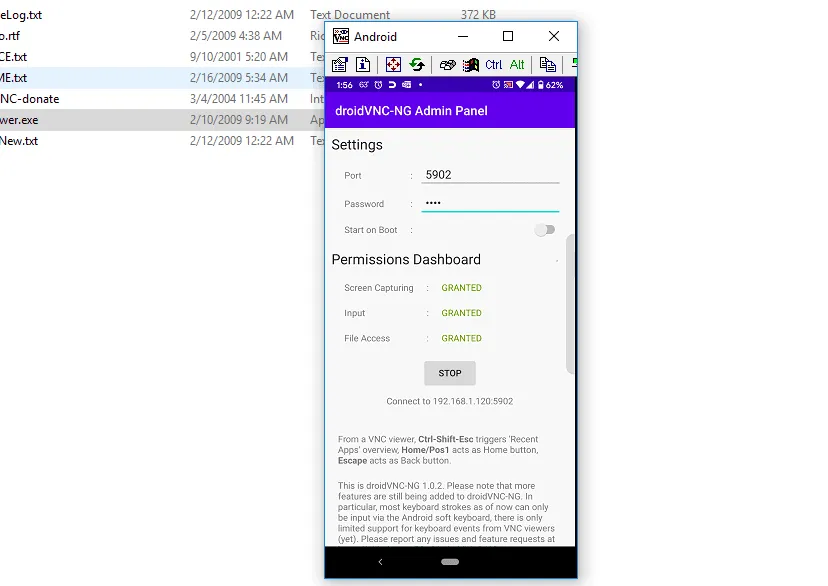Click the 372 KB size cell
This screenshot has height=586, width=828.
[478, 15]
